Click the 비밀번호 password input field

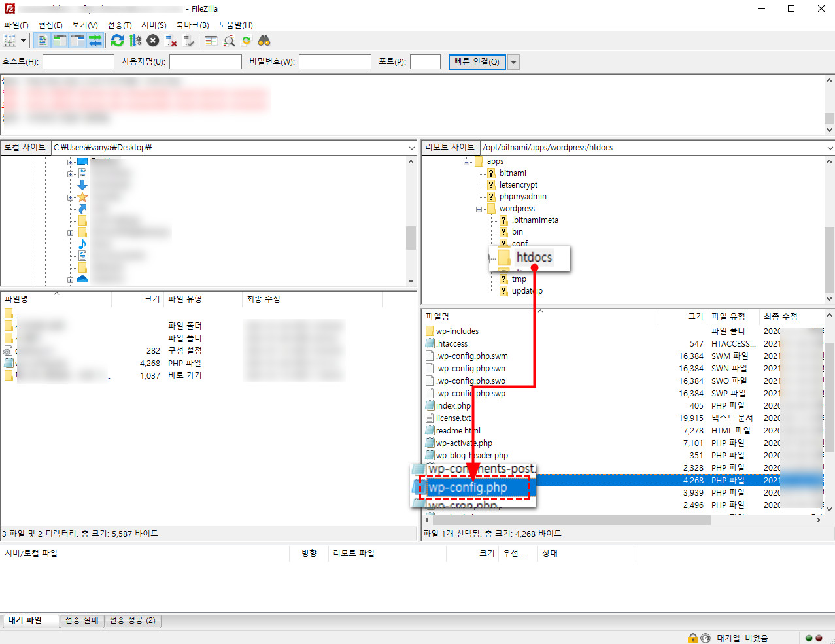[x=335, y=61]
